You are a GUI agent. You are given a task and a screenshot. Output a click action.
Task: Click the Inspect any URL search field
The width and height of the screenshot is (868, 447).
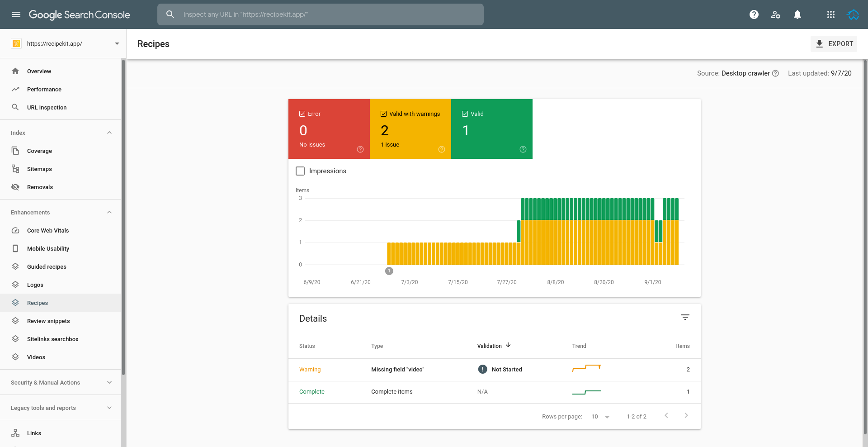point(321,14)
